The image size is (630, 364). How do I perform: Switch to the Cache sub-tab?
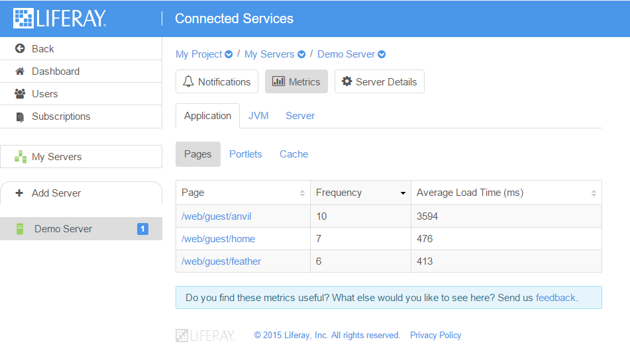pos(294,154)
